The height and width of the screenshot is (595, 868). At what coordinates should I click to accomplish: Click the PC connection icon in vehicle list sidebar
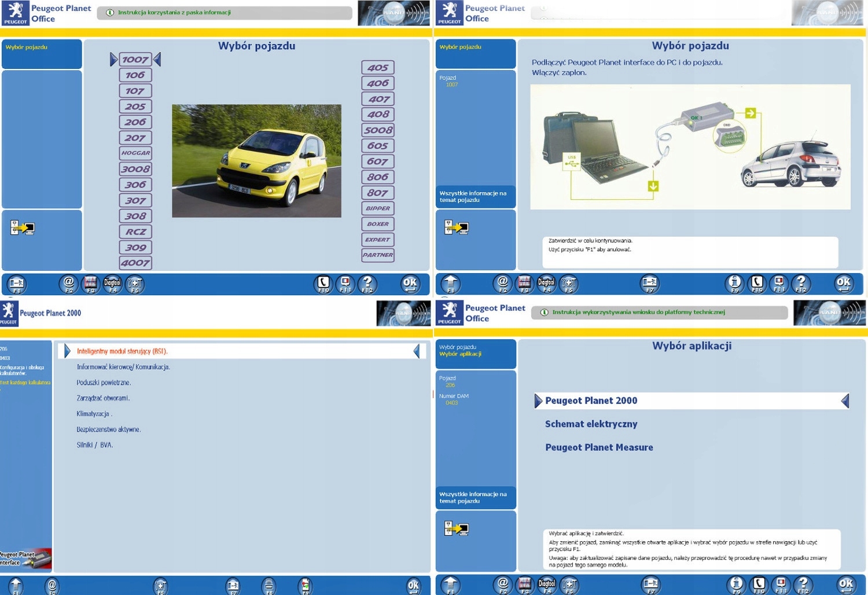pos(23,228)
